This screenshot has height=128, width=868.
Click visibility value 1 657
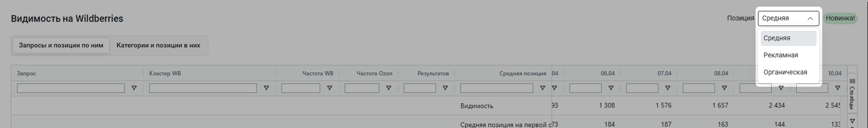[x=720, y=106]
